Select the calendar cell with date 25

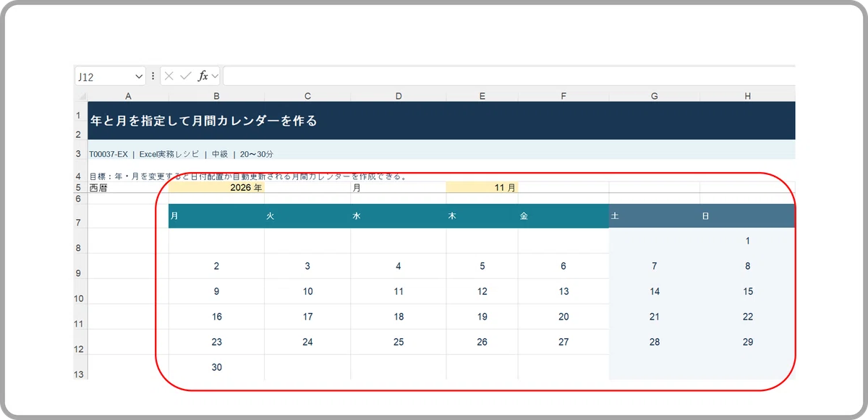(x=399, y=342)
